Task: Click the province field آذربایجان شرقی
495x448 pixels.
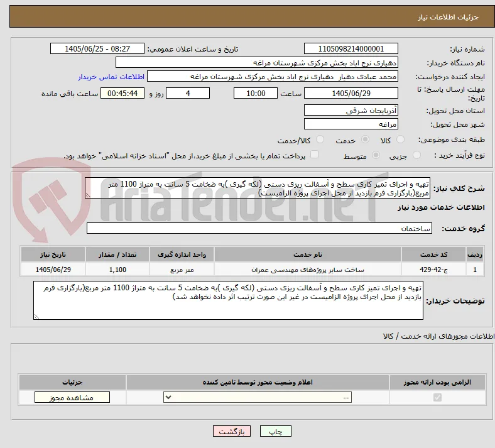Action: click(351, 110)
